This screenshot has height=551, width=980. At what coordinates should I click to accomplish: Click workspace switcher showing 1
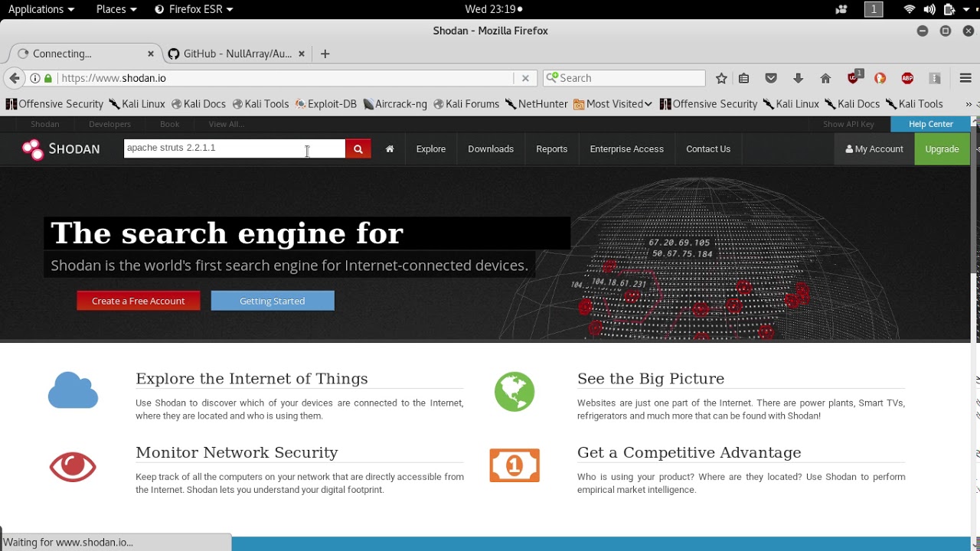click(874, 9)
